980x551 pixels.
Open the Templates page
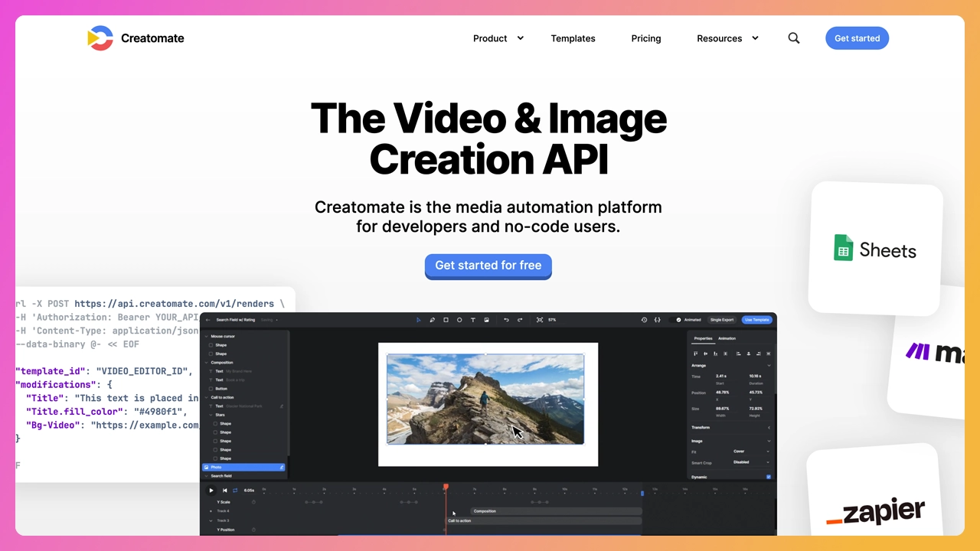[x=573, y=38]
